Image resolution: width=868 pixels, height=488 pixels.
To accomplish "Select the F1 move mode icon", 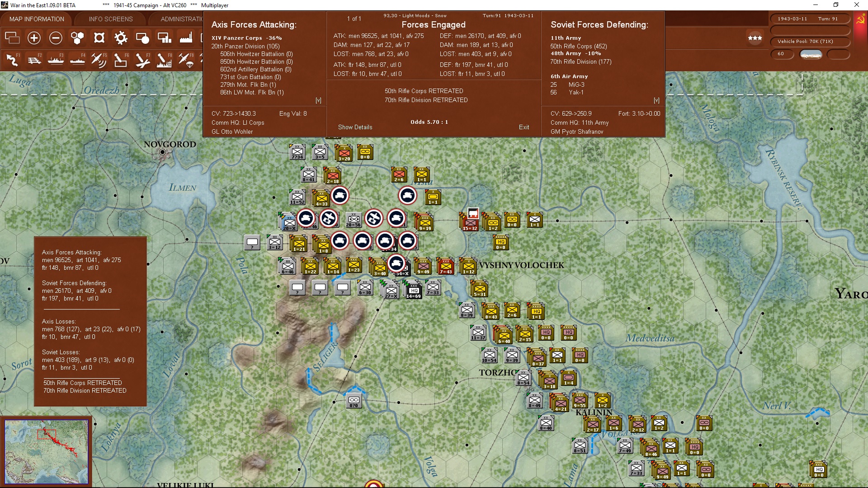I will (12, 60).
